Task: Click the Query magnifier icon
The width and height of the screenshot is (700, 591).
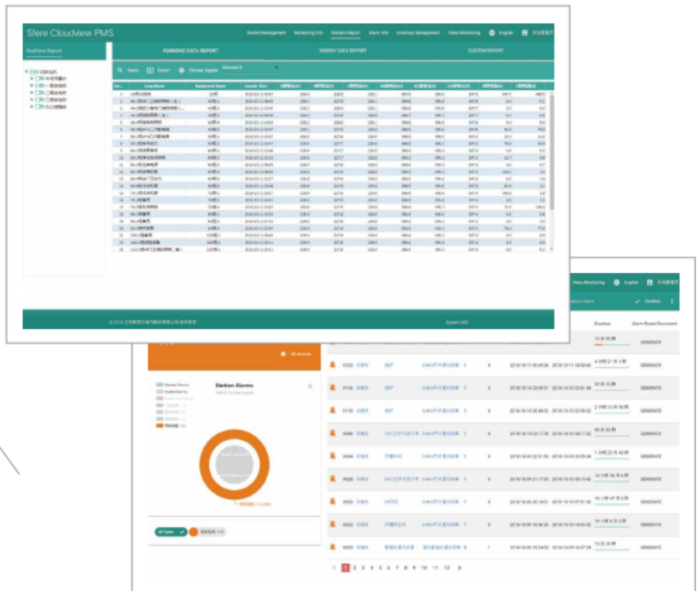Action: click(x=120, y=70)
